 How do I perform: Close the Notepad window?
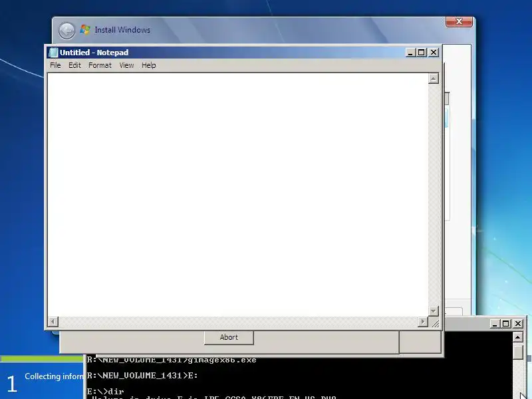point(434,53)
